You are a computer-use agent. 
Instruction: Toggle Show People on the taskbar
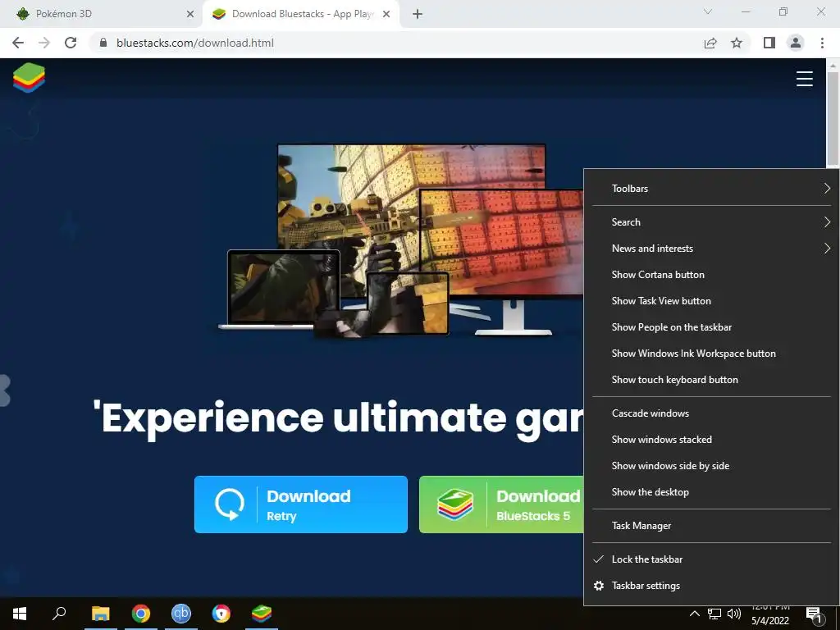(x=711, y=326)
